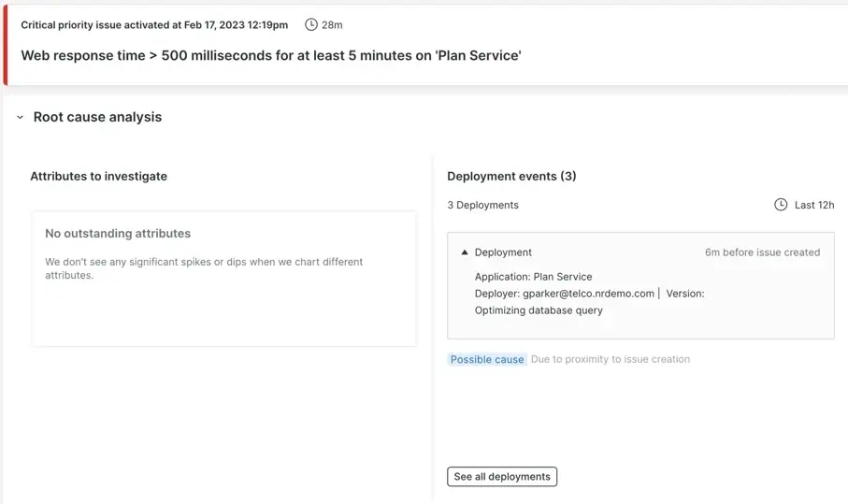Click the Attributes to investigate heading

[x=98, y=177]
